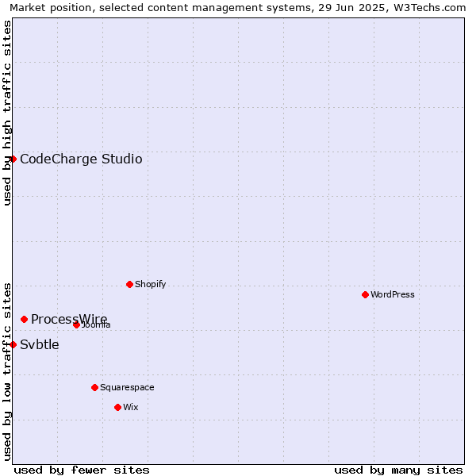
Task: Click the Svbtle red data point
Action: coord(13,344)
